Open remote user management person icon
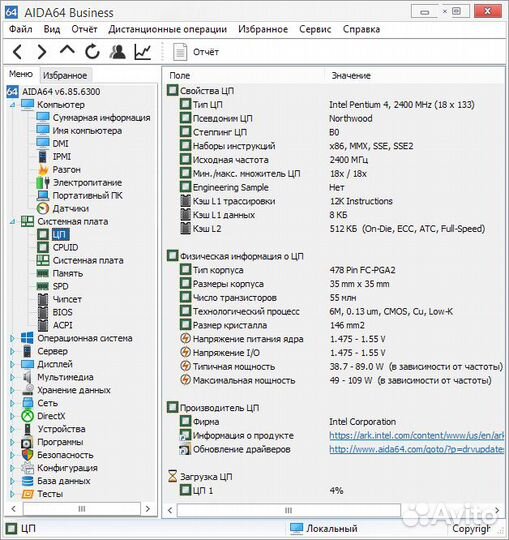 [x=117, y=52]
